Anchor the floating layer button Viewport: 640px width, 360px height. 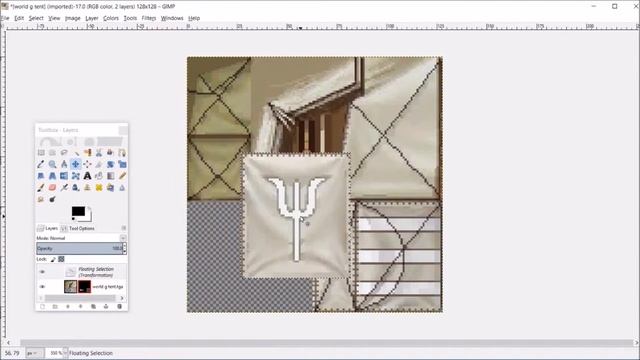click(106, 307)
